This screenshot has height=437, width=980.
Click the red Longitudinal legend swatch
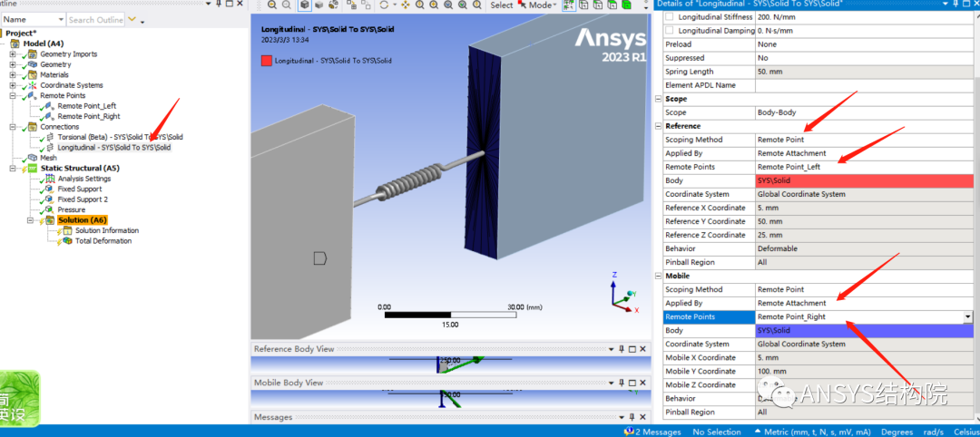(266, 61)
